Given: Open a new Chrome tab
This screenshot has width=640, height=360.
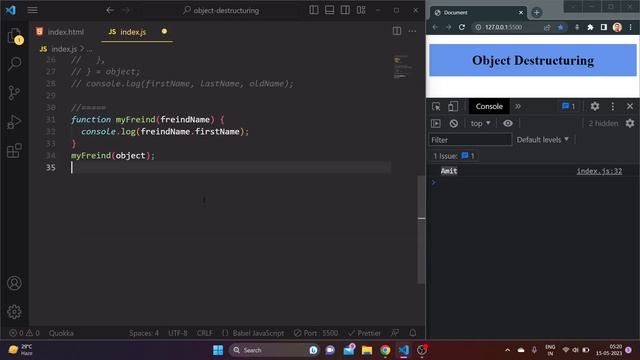Looking at the screenshot, I should coord(536,13).
